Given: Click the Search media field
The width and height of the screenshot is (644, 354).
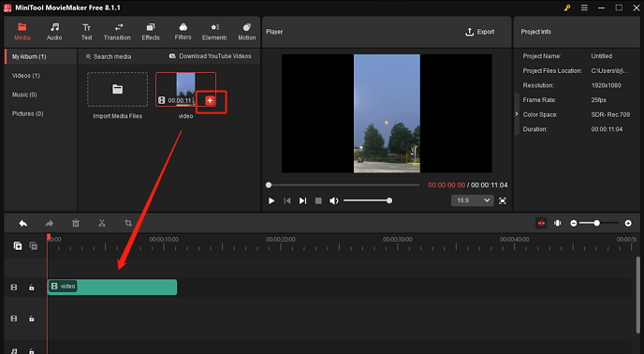Looking at the screenshot, I should pos(111,56).
